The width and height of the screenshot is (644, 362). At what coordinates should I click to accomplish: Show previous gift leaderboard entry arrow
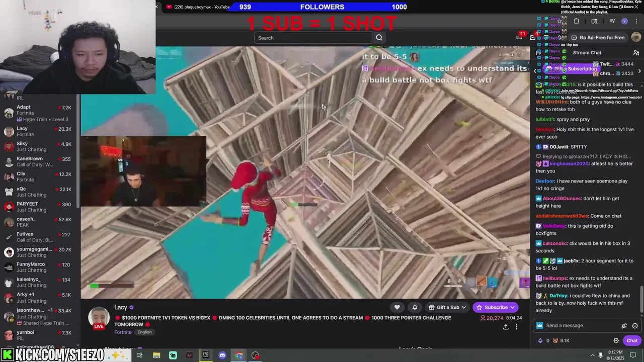click(535, 71)
